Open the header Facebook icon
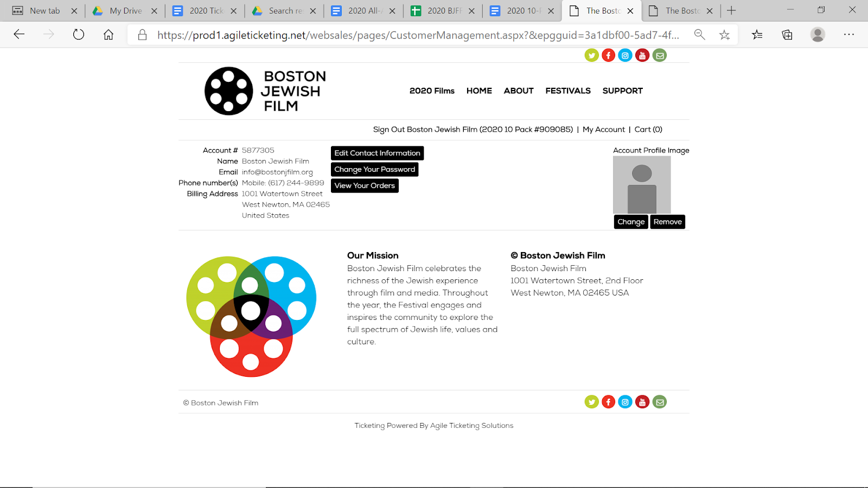 pyautogui.click(x=609, y=55)
